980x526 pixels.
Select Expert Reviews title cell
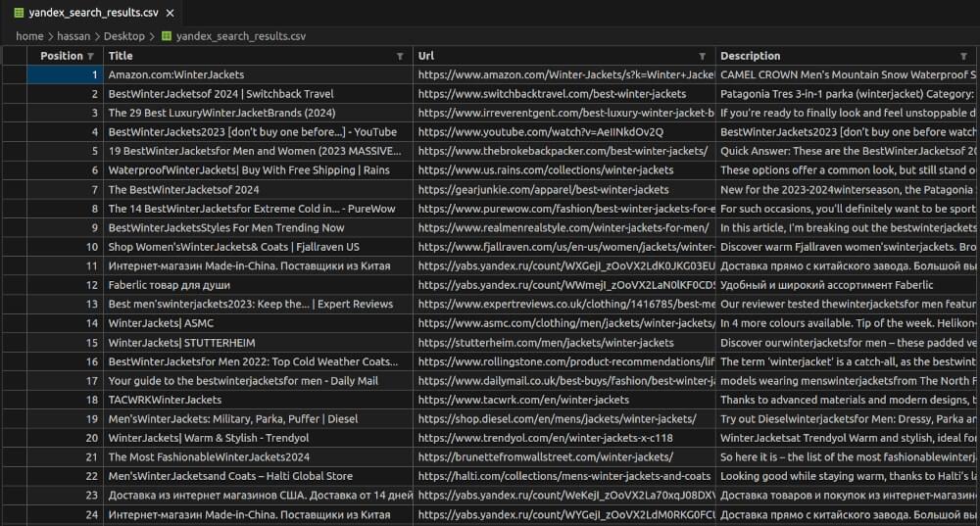[258, 305]
